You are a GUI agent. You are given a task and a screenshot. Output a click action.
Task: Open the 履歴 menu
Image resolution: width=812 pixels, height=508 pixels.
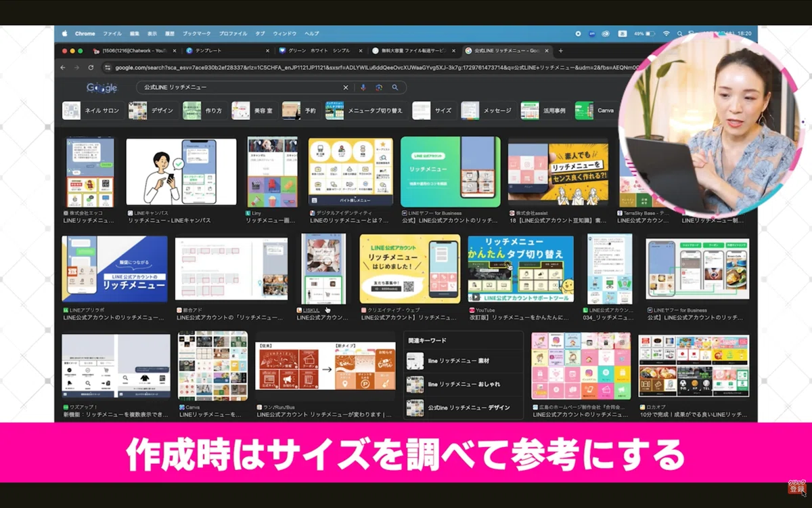(x=170, y=33)
